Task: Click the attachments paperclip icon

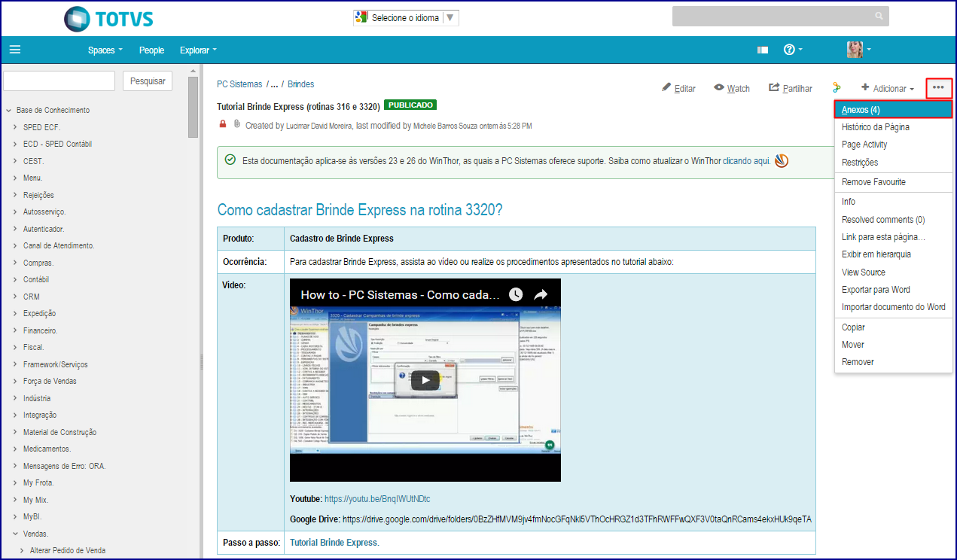Action: (236, 124)
